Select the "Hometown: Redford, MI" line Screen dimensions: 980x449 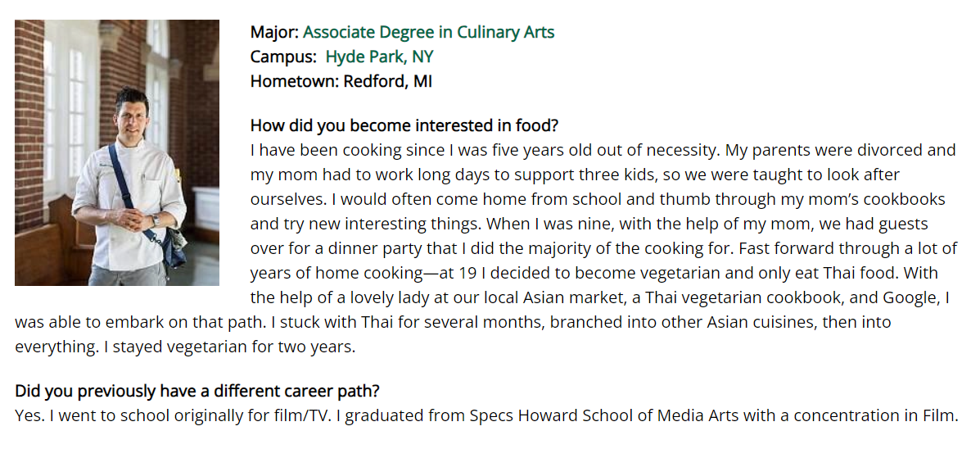point(341,81)
